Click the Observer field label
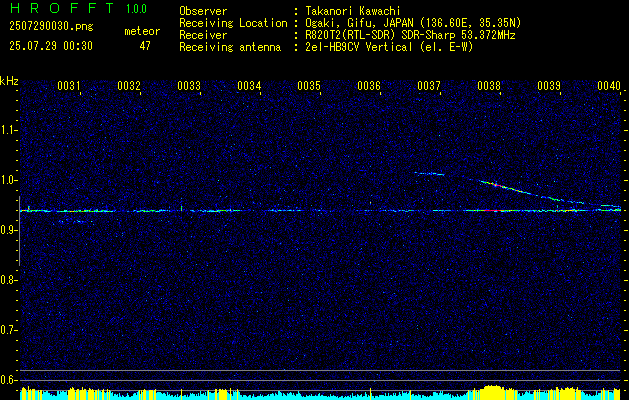The width and height of the screenshot is (629, 400). (x=203, y=11)
